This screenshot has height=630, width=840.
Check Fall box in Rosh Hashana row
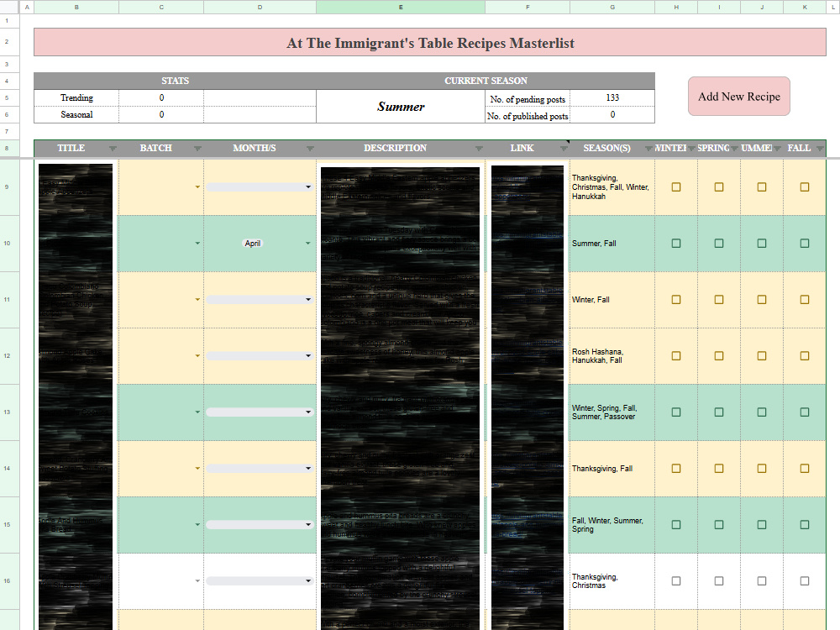click(x=805, y=355)
